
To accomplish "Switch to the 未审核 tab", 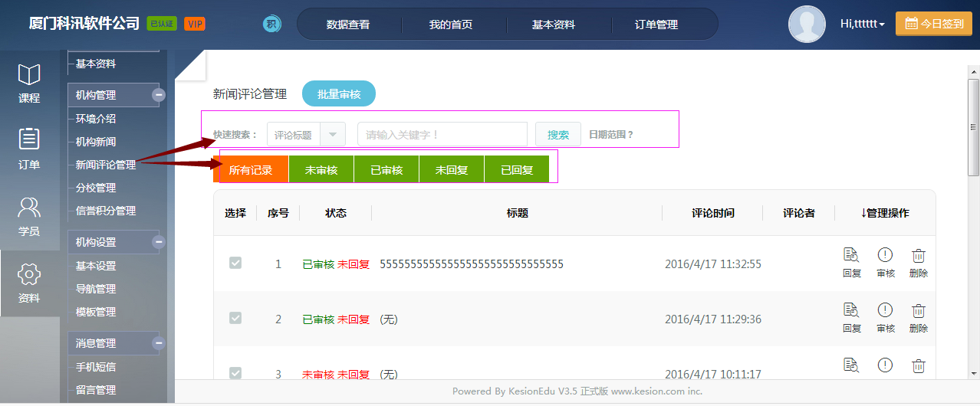I will click(321, 170).
